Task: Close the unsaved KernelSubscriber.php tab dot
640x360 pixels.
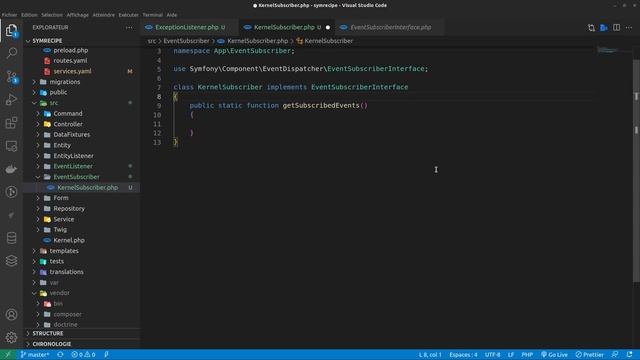Action: coord(328,27)
